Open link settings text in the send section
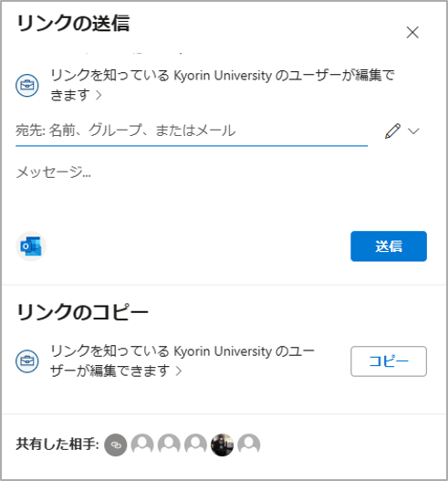 (x=223, y=85)
